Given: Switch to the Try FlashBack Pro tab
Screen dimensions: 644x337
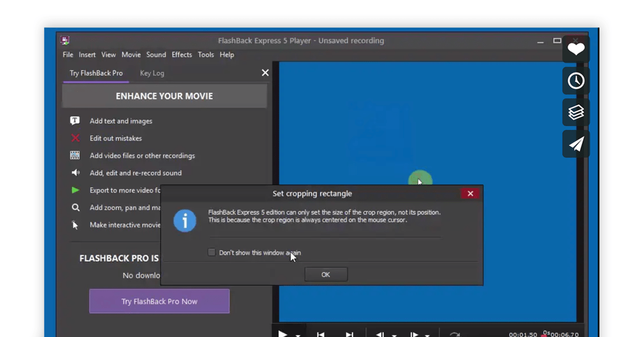Looking at the screenshot, I should pyautogui.click(x=96, y=73).
